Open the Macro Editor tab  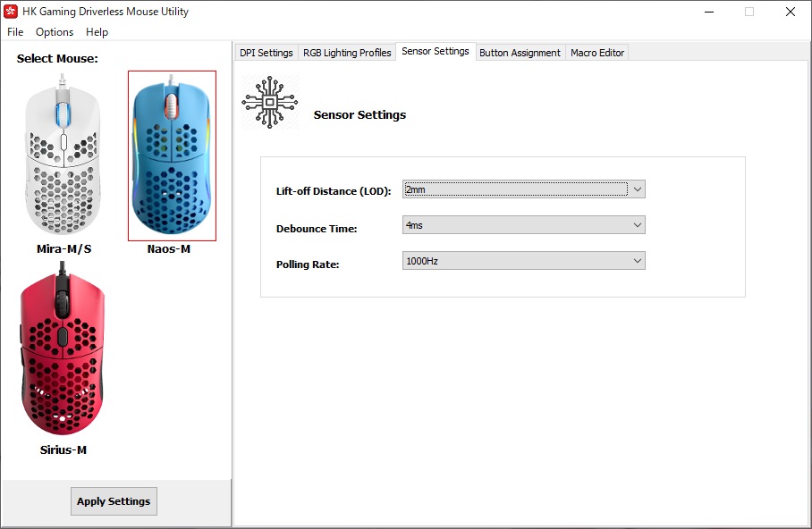coord(597,53)
